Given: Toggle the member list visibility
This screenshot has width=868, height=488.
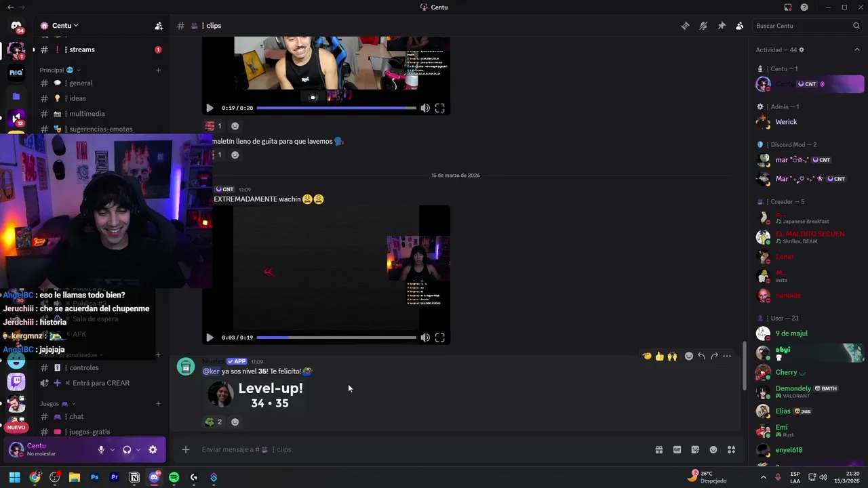Looking at the screenshot, I should pyautogui.click(x=739, y=26).
